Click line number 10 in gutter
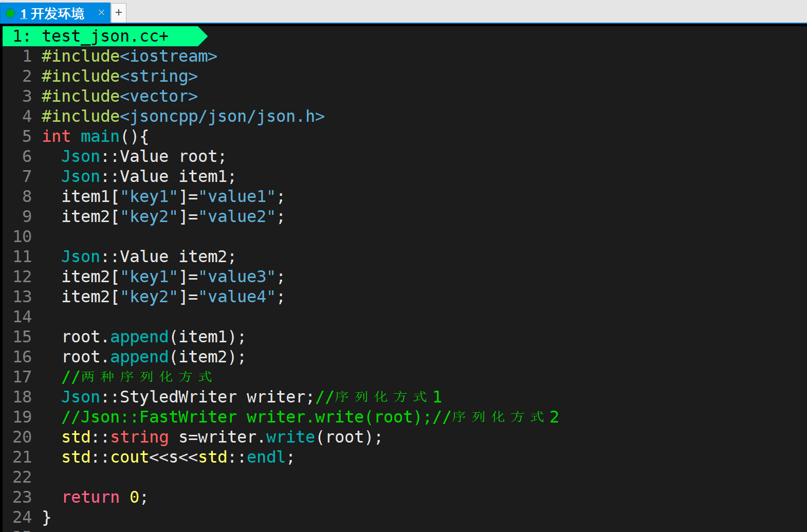Screen dimensions: 807x532 pyautogui.click(x=22, y=236)
